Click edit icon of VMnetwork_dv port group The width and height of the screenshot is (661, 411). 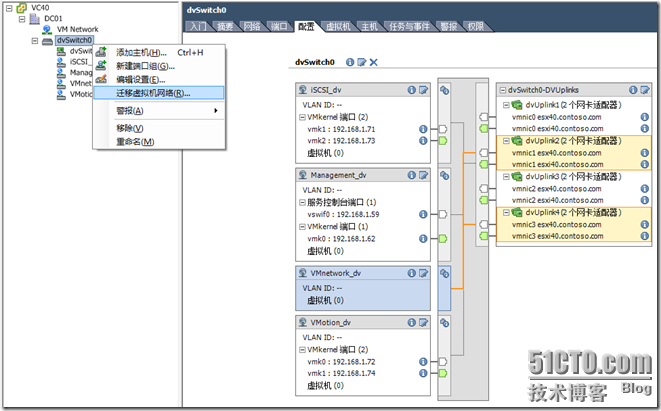coord(423,273)
